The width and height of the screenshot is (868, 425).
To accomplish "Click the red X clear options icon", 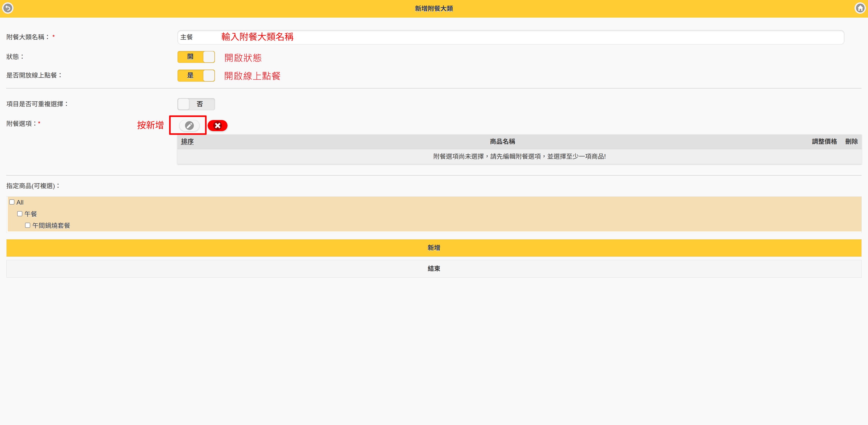I will click(x=217, y=125).
